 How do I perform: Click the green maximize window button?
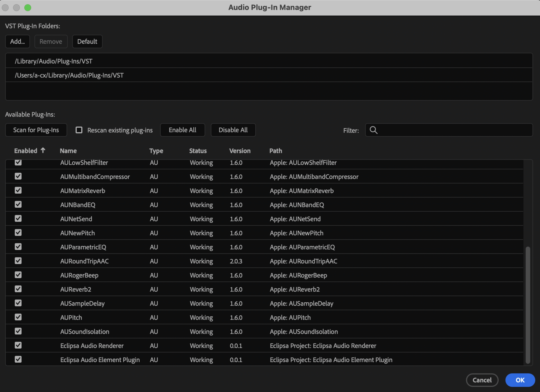pyautogui.click(x=28, y=7)
